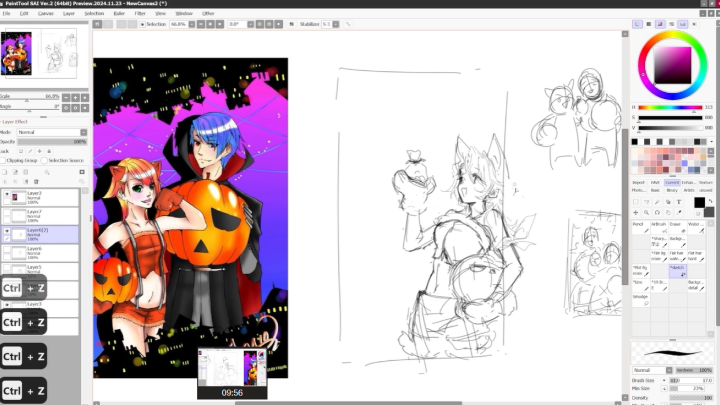Select the Rotate view tool
The width and height of the screenshot is (720, 405).
tap(657, 213)
